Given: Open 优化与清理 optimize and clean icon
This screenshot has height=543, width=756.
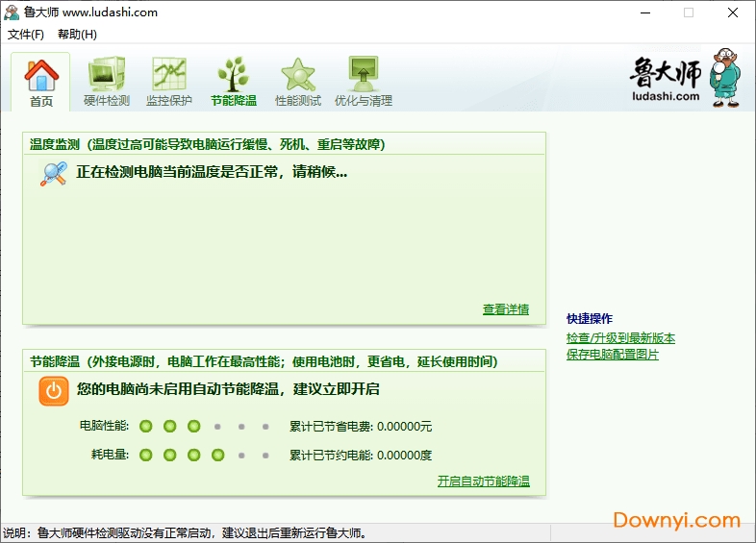Looking at the screenshot, I should pyautogui.click(x=363, y=75).
